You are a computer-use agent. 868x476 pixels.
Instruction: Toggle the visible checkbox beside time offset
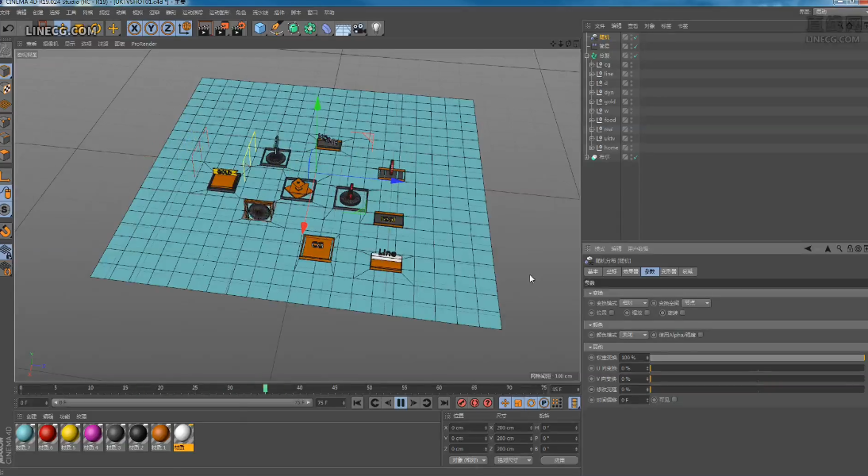click(674, 400)
